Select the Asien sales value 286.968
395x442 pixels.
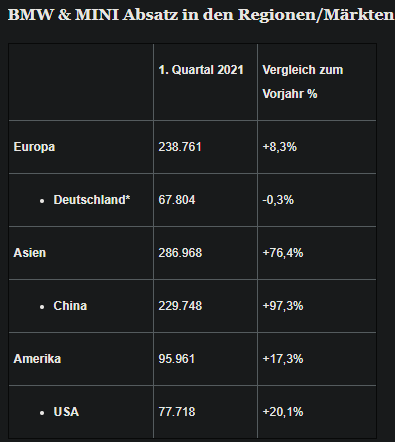(180, 253)
